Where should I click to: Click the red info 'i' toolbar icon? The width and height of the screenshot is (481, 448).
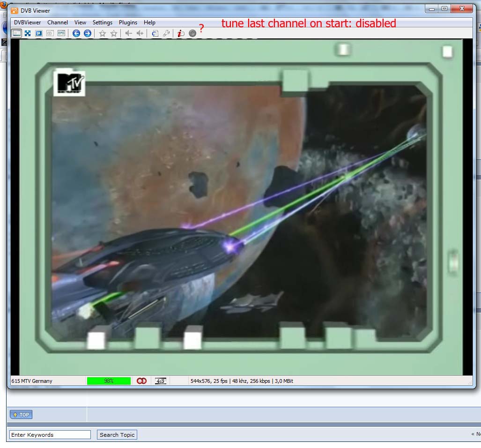click(x=181, y=33)
